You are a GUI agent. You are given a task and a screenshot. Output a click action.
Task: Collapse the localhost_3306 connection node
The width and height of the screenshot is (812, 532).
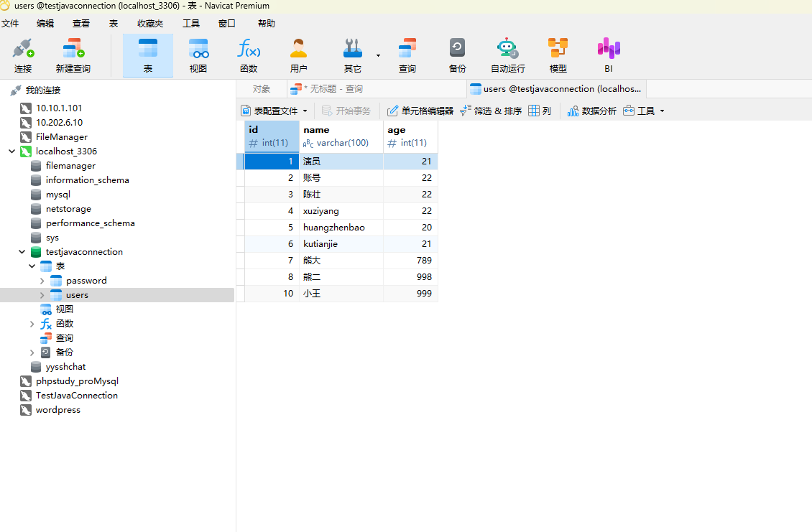(x=12, y=151)
